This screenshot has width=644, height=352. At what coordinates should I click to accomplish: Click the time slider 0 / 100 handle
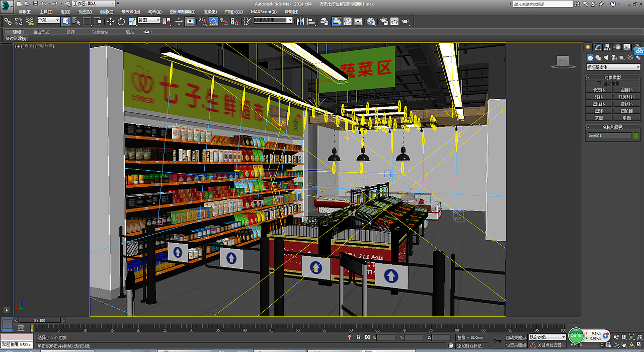point(39,320)
